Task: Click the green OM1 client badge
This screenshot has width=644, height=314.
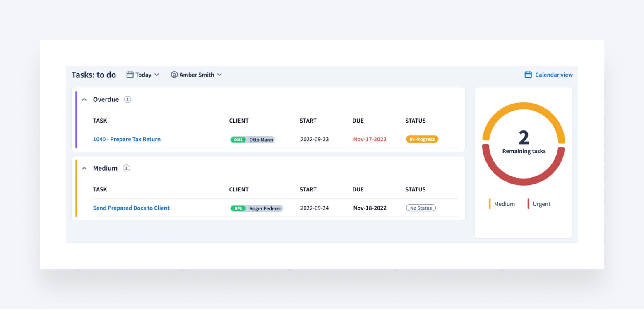Action: tap(238, 140)
